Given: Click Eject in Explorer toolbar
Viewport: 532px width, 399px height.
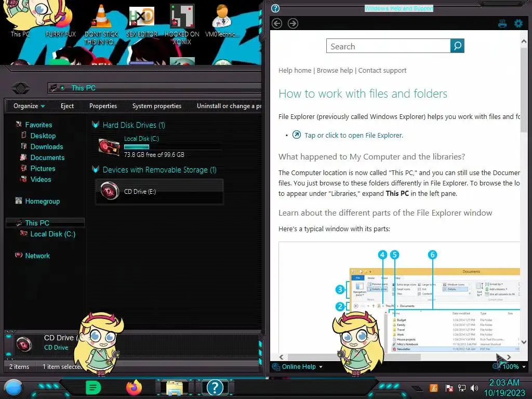Looking at the screenshot, I should (67, 106).
